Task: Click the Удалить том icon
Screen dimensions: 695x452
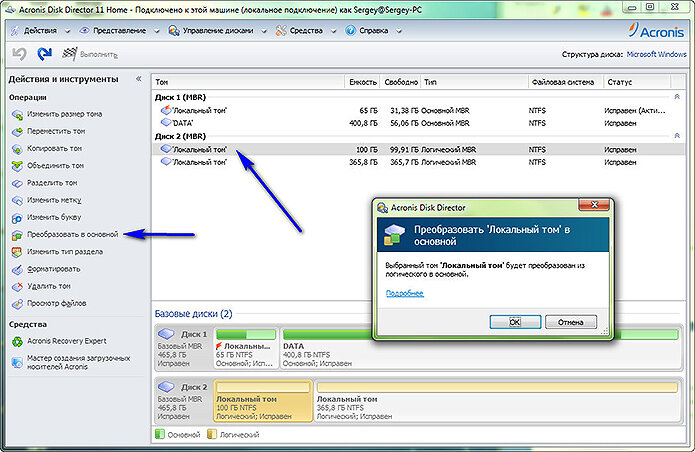Action: tap(17, 287)
